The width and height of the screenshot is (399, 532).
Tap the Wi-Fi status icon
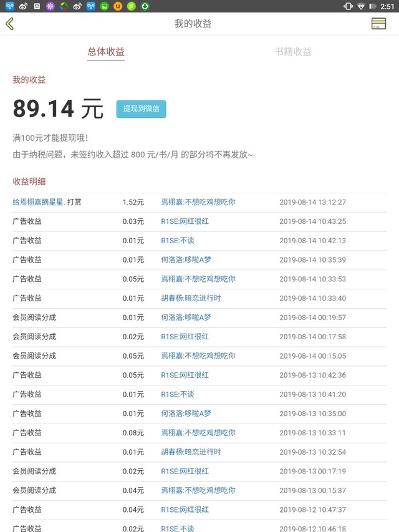[362, 6]
